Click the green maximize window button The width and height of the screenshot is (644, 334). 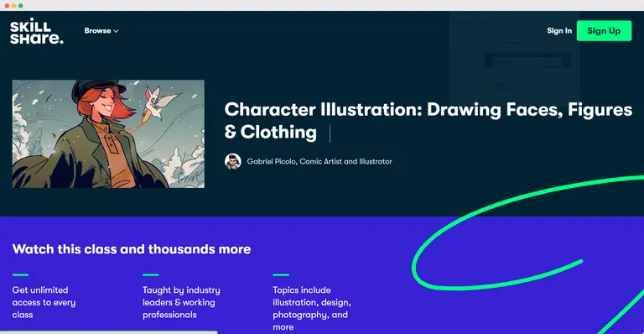tap(20, 6)
